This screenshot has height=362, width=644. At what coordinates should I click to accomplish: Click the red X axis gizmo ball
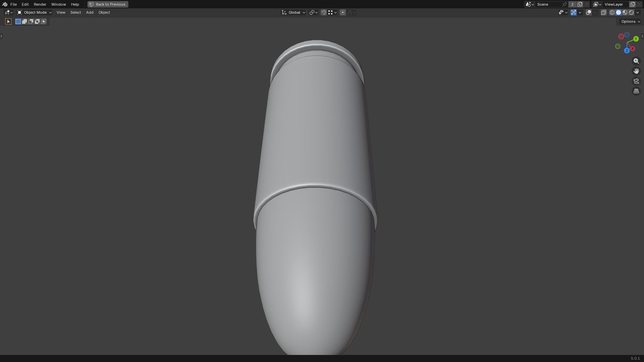(x=632, y=49)
